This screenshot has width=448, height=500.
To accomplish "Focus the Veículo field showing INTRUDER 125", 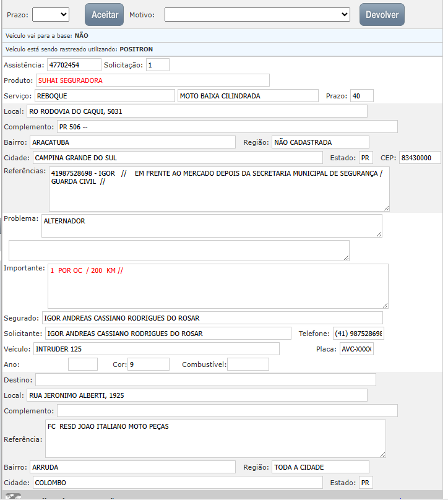I will point(156,349).
